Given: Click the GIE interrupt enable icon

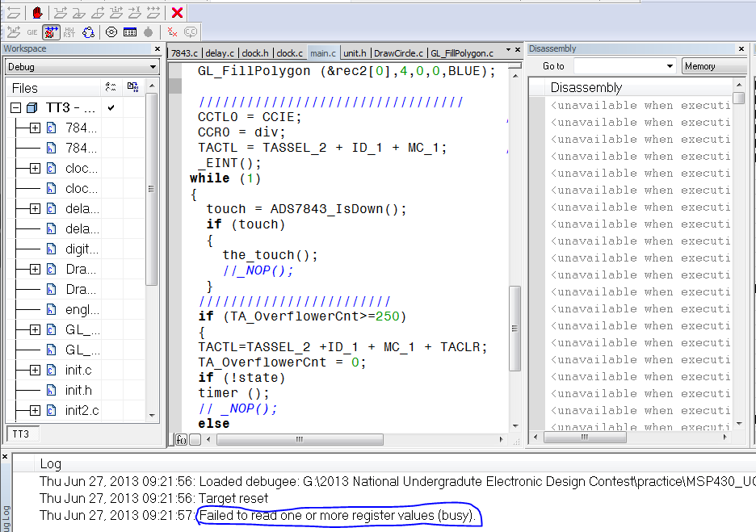Looking at the screenshot, I should coord(32,32).
